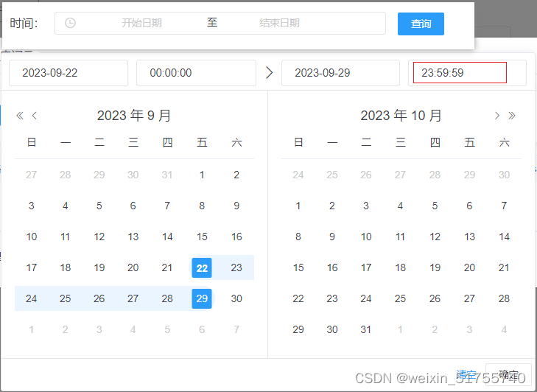Choose September 23 in the left calendar
537x392 pixels.
[x=236, y=267]
